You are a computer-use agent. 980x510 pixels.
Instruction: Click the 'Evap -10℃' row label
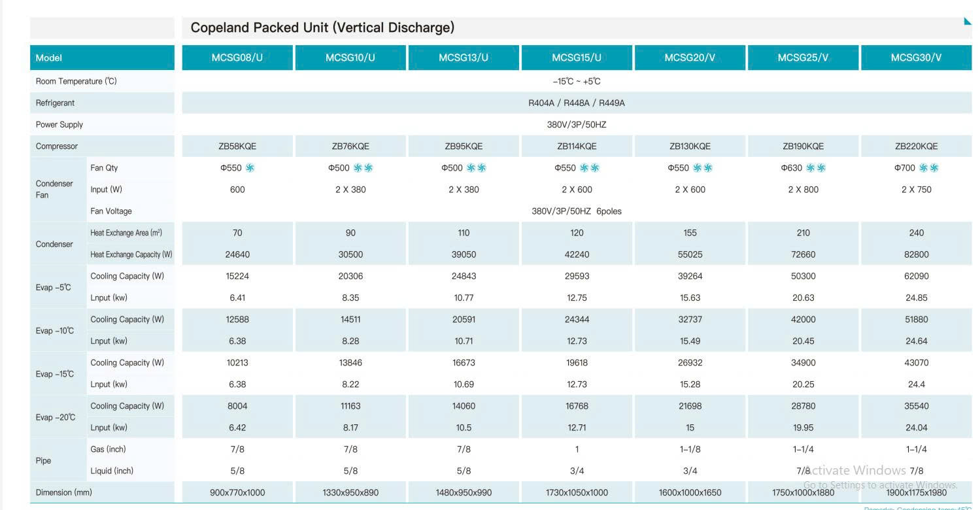(55, 330)
